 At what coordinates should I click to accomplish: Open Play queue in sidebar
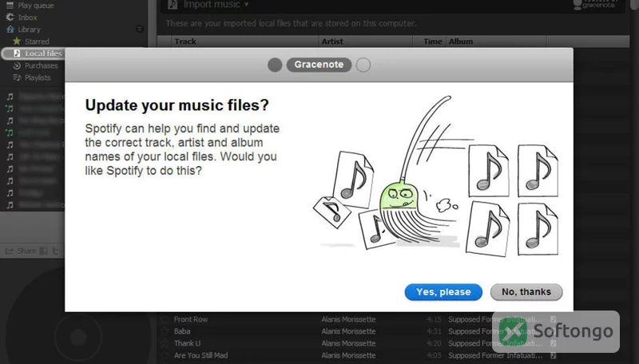35,6
